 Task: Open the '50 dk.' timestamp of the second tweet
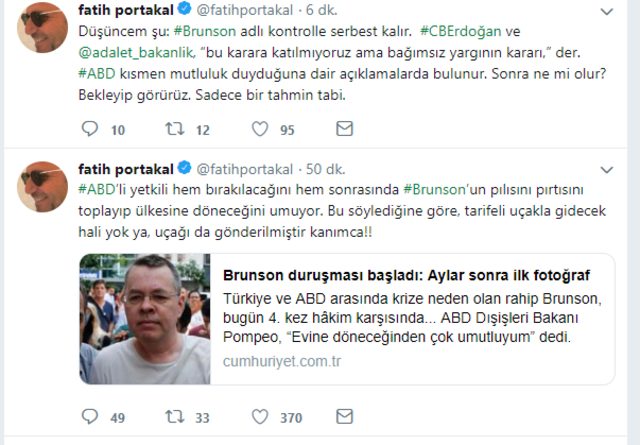[x=325, y=169]
